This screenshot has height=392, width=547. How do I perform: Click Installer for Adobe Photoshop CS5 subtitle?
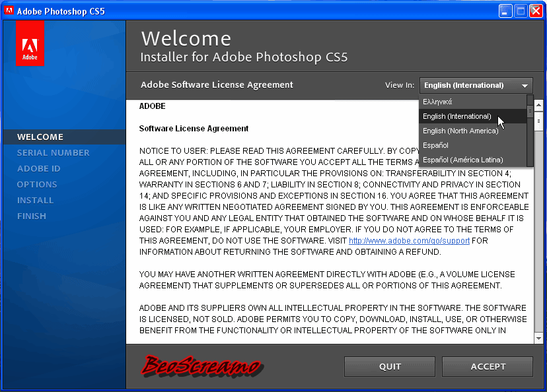(244, 57)
